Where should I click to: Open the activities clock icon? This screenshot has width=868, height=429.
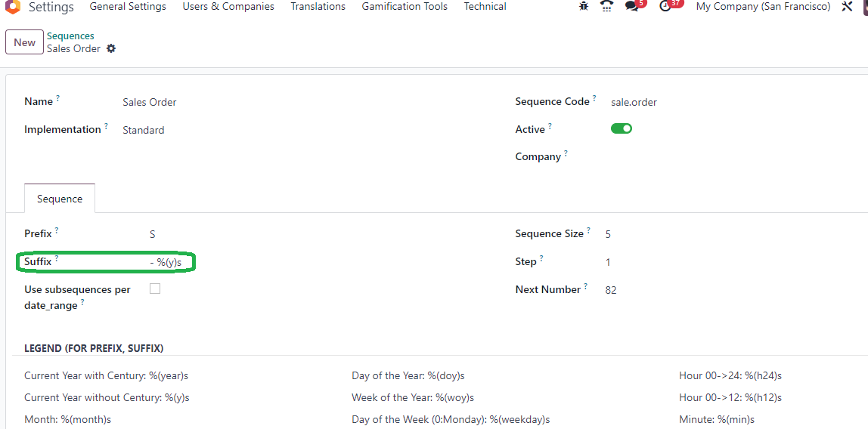(x=665, y=7)
